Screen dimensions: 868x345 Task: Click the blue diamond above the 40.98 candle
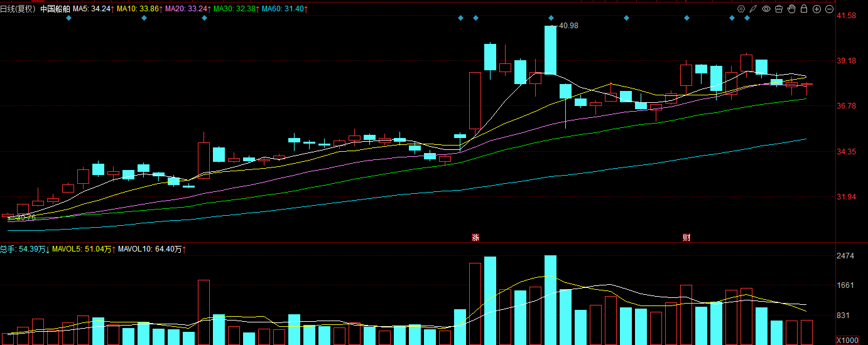[x=551, y=18]
